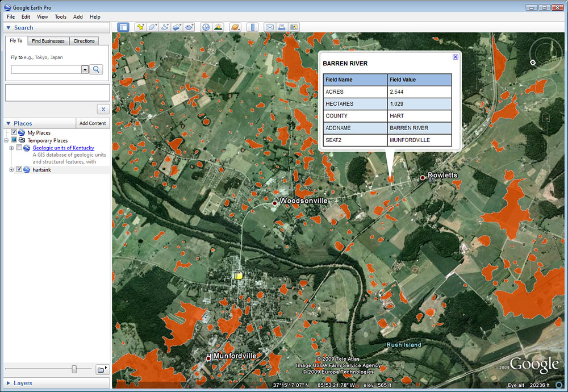The image size is (568, 392).
Task: Click the MUNFORDVILLE value in balloon table
Action: point(410,140)
